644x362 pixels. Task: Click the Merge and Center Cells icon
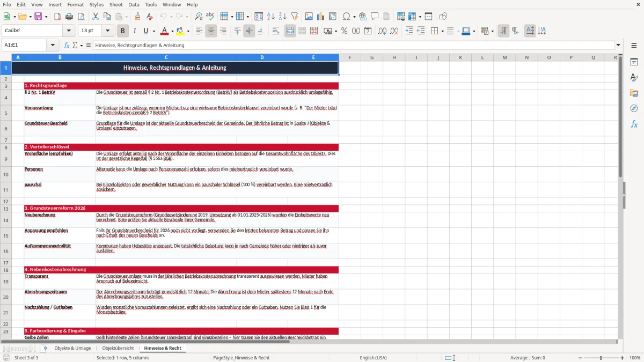pyautogui.click(x=290, y=31)
